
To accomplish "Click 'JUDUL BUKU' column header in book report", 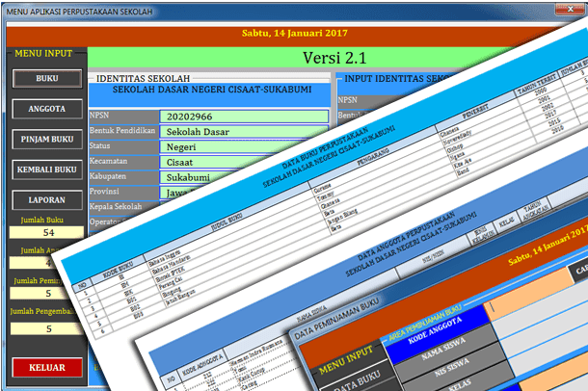I will (227, 222).
